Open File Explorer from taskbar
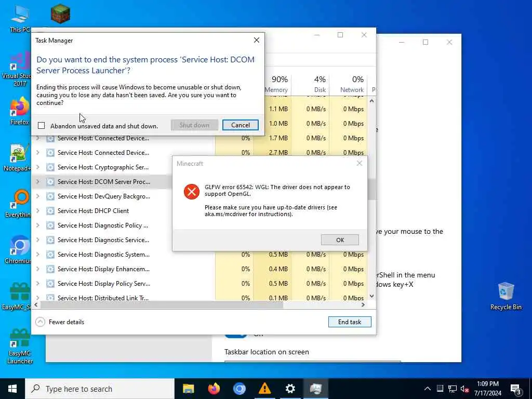The width and height of the screenshot is (532, 399). [188, 389]
